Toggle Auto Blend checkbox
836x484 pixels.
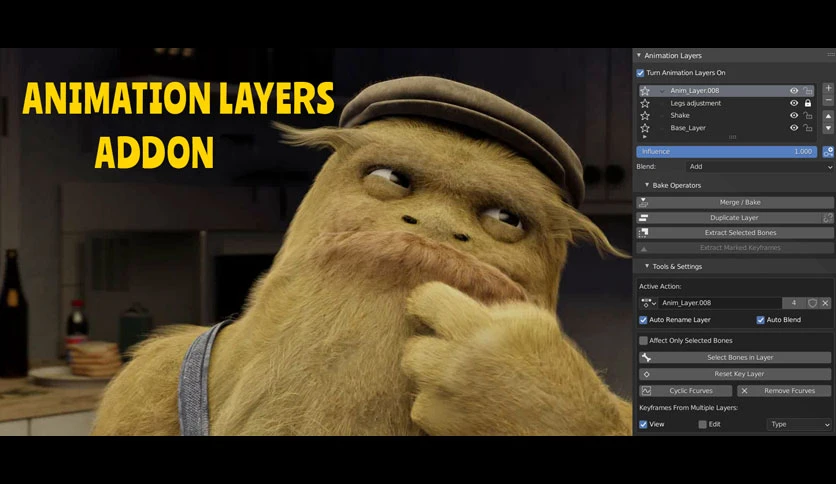(760, 320)
